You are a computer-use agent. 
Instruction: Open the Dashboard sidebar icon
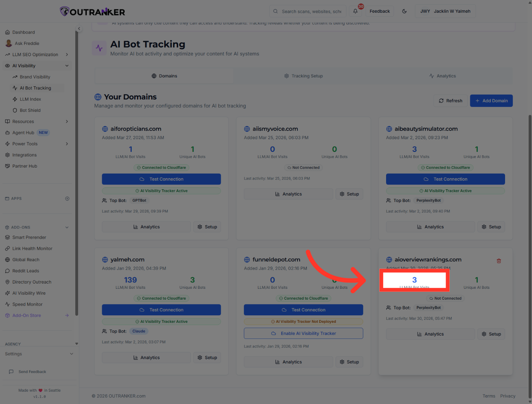(7, 32)
